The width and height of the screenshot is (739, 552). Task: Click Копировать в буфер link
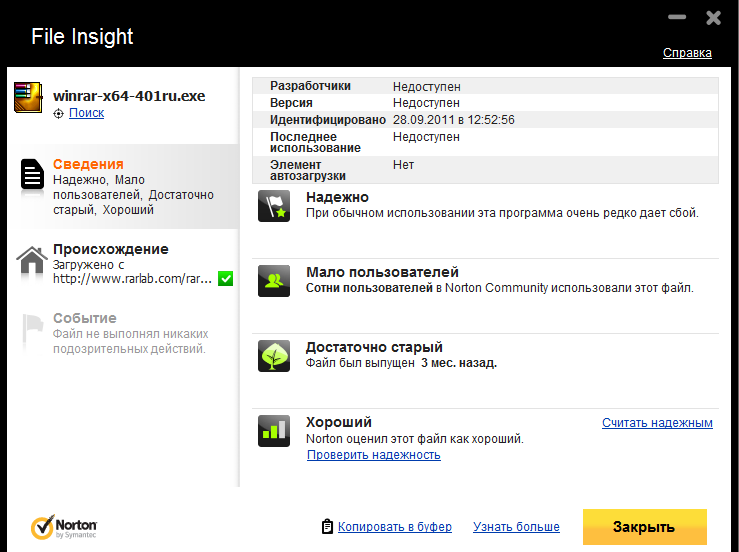394,527
